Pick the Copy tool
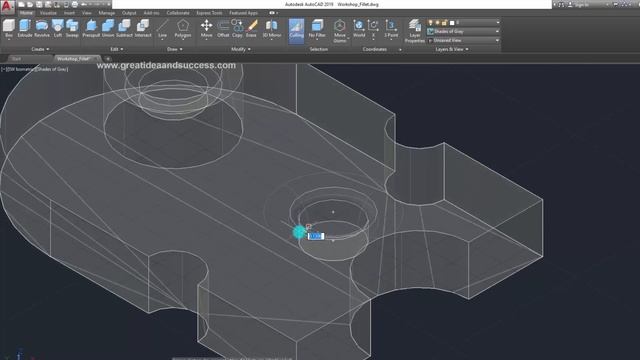Screen dimensions: 640x360 (x=237, y=28)
